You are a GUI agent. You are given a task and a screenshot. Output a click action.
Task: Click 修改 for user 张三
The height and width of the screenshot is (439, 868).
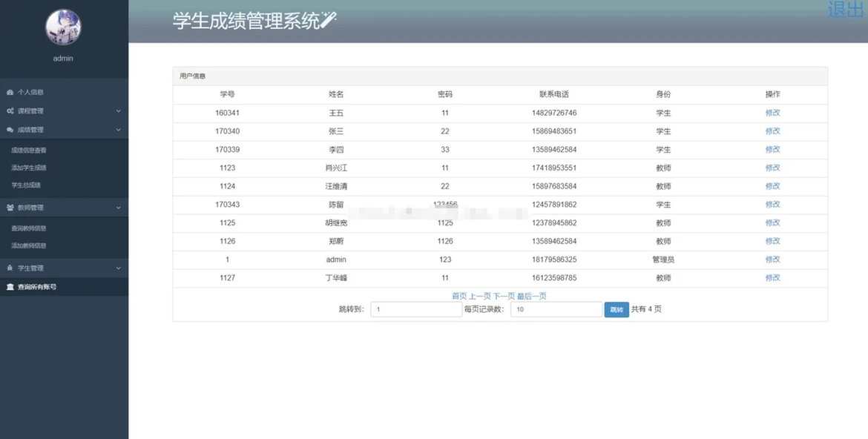pos(773,131)
